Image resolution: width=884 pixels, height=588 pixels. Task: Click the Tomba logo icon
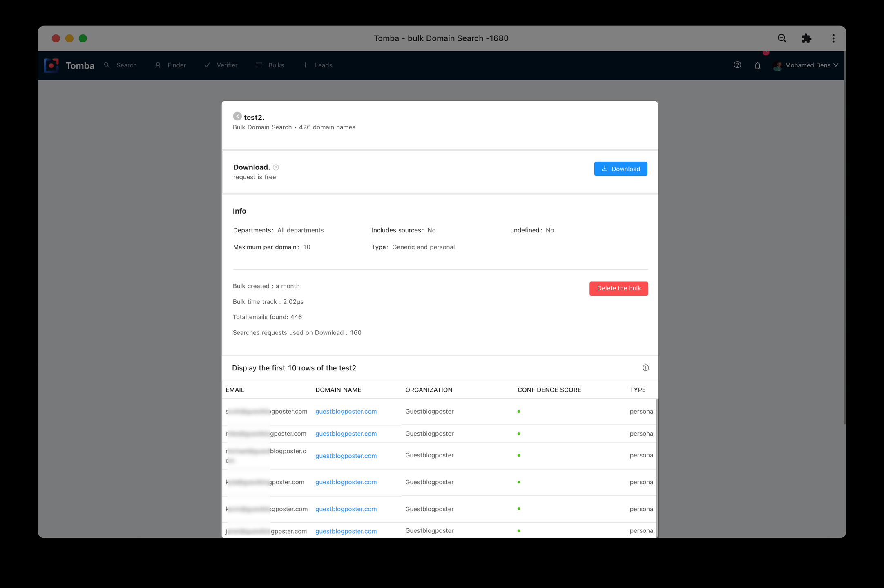coord(51,65)
